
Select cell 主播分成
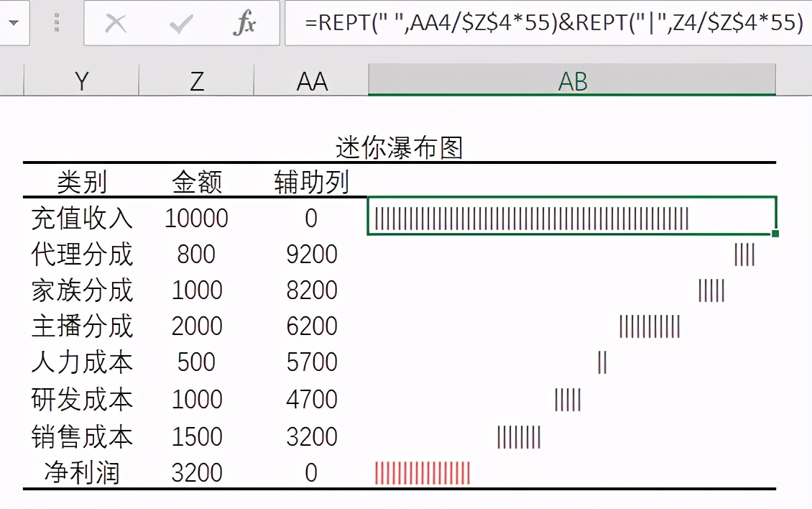[82, 326]
